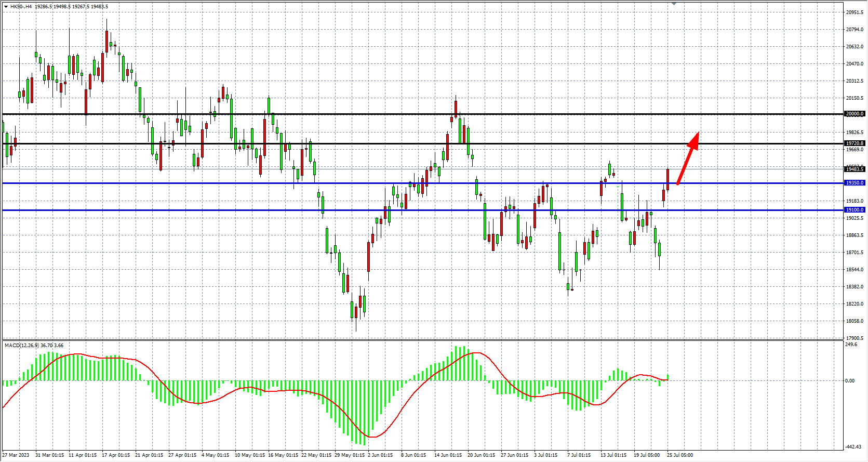
Task: Click the 2 Jun 01:15 time label
Action: pyautogui.click(x=380, y=455)
